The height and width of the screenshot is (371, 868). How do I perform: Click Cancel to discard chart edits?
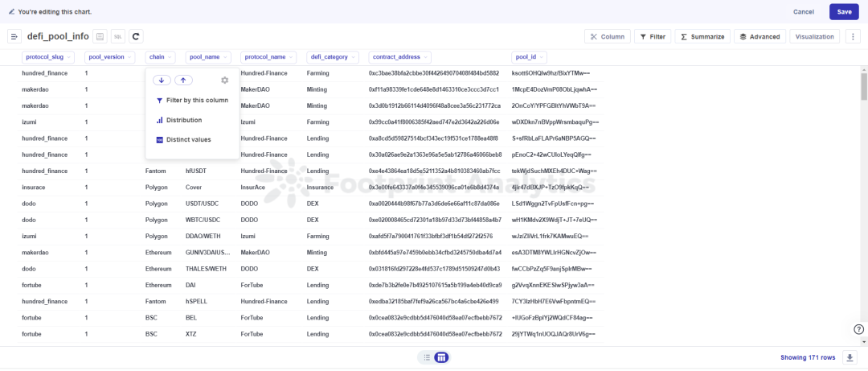click(x=803, y=11)
